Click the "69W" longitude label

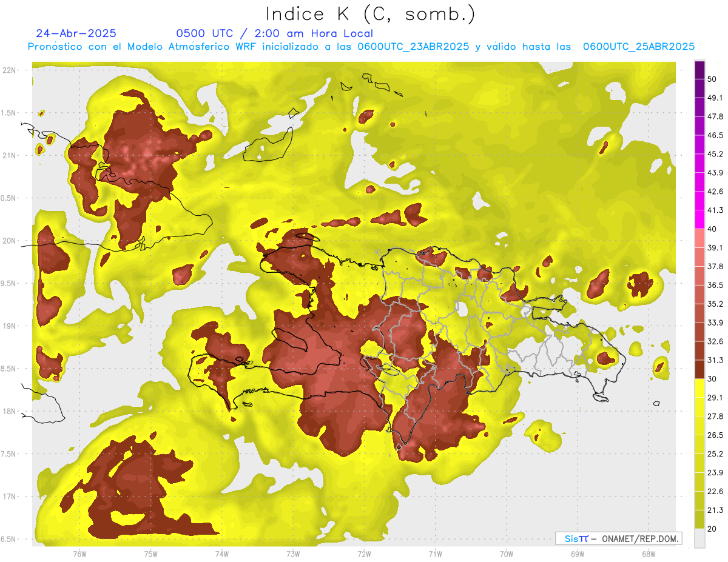coord(578,554)
